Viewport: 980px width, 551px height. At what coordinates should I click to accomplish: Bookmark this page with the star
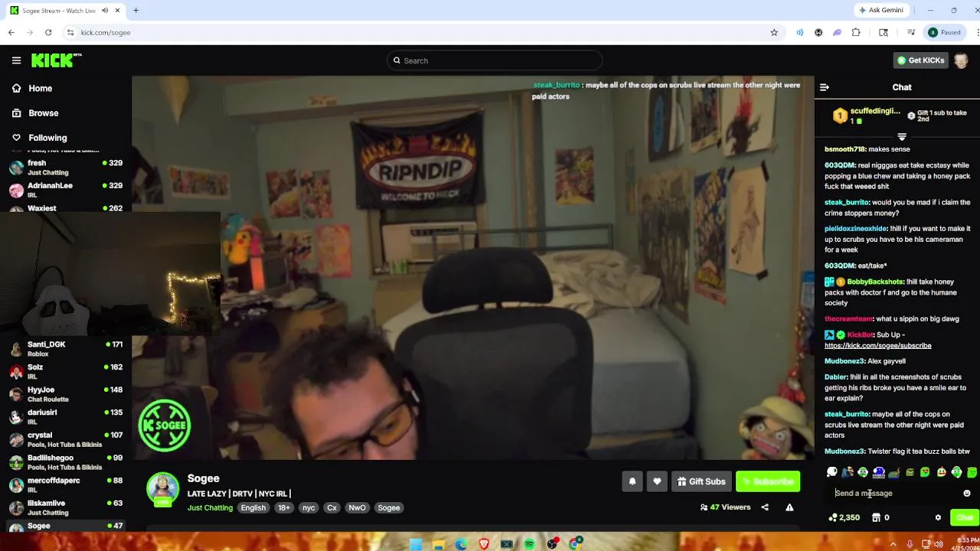tap(774, 32)
